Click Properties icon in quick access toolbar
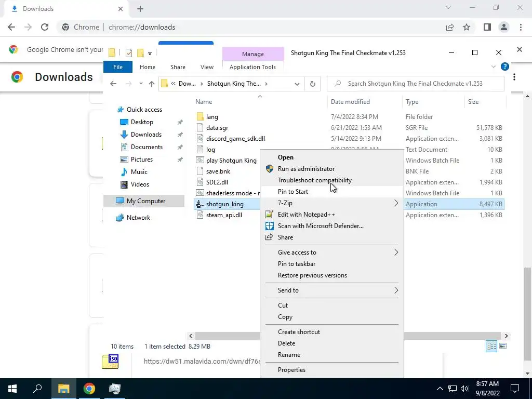Image resolution: width=532 pixels, height=399 pixels. 129,53
